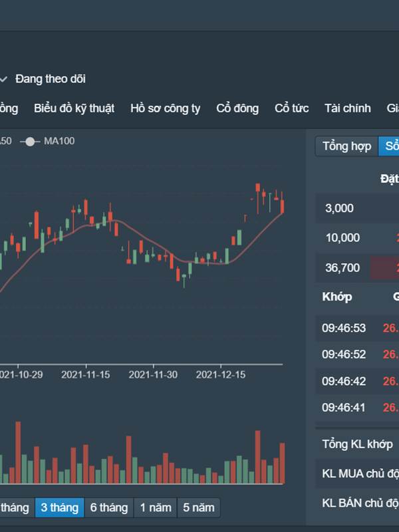Choose the "5 năm" chart range

pos(199,508)
